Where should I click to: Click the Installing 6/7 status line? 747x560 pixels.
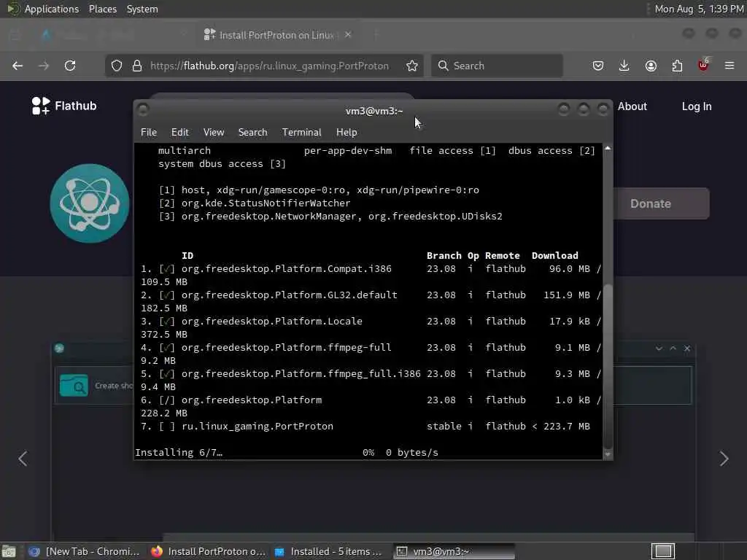(286, 452)
